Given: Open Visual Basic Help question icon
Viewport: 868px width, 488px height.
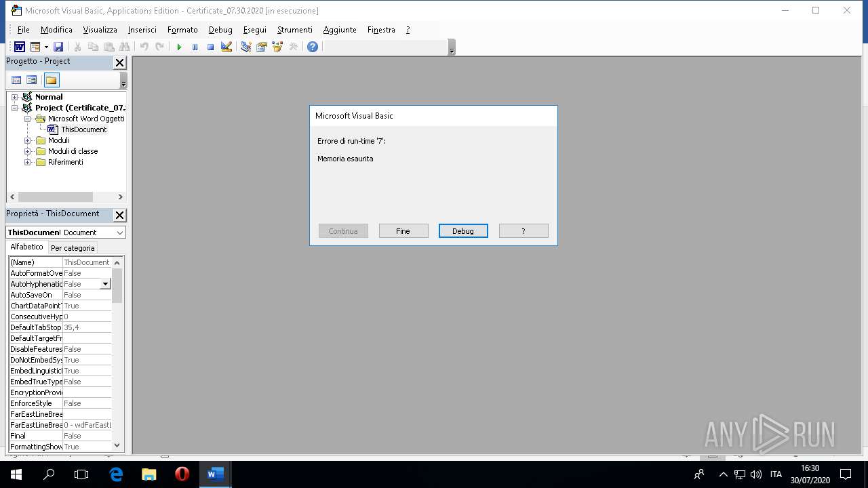Looking at the screenshot, I should [x=312, y=47].
